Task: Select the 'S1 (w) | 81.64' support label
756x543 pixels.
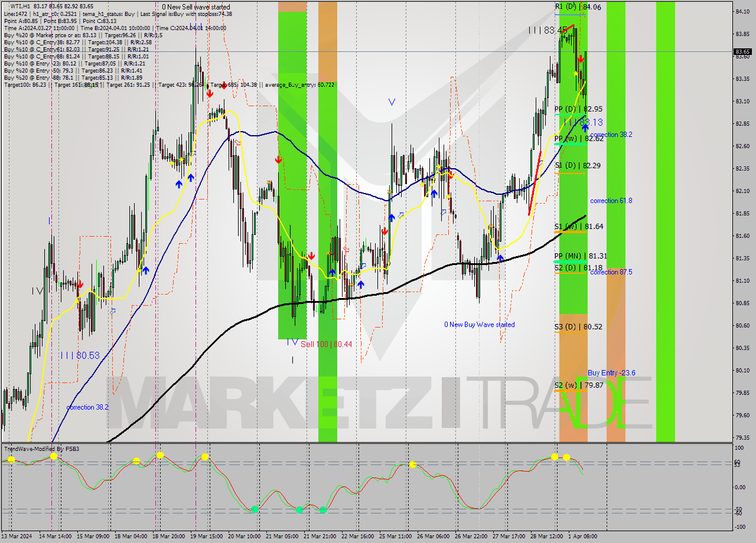Action: [579, 227]
